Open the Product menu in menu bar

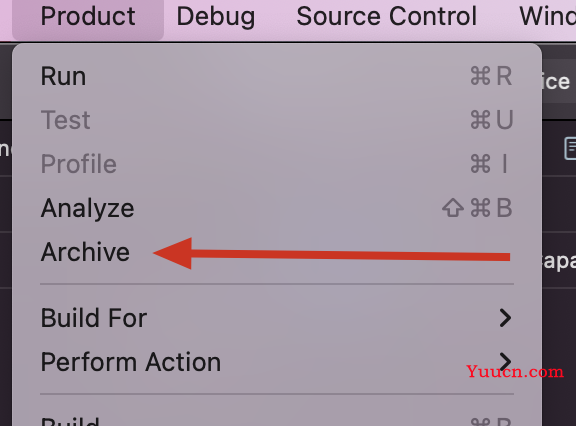[88, 17]
